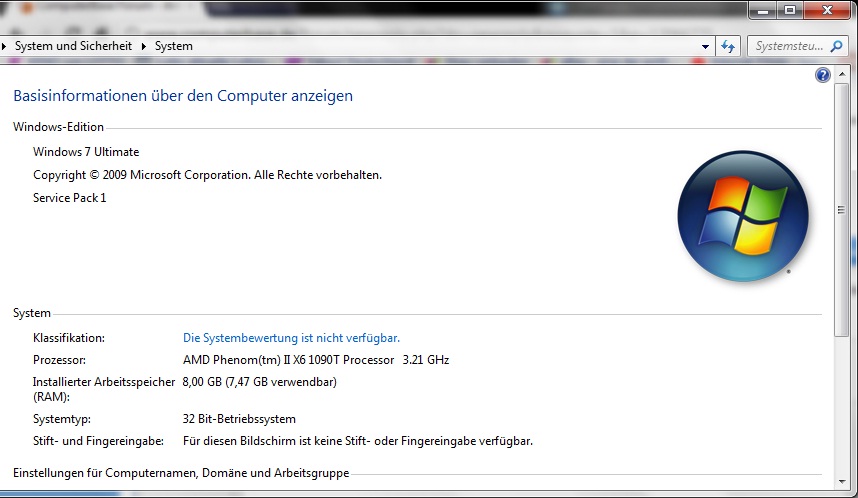
Task: Click the Windows-Edition section header
Action: [59, 126]
